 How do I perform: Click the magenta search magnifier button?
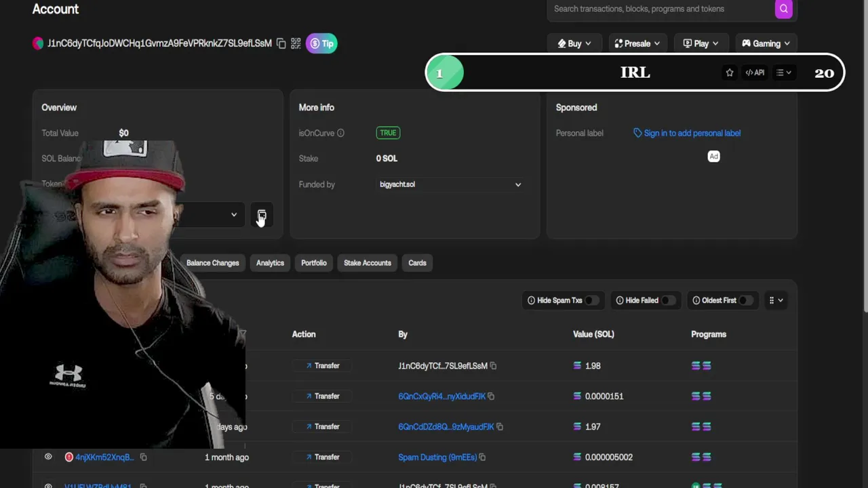click(783, 9)
